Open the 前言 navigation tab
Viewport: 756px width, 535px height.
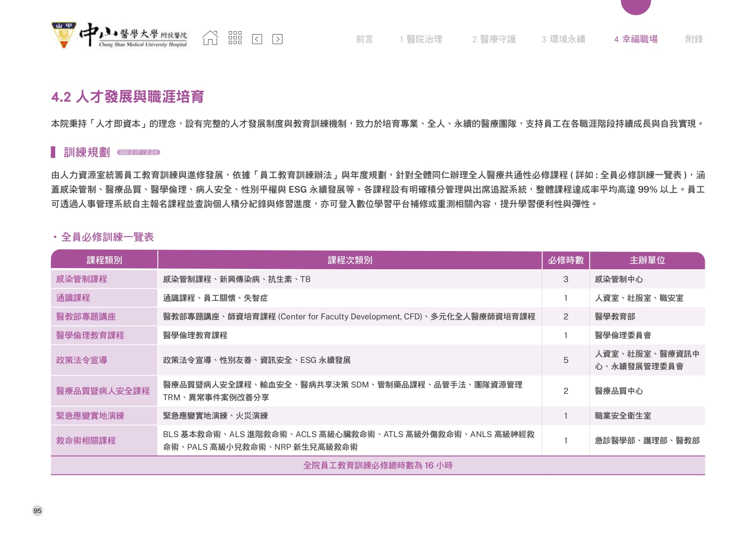point(364,39)
